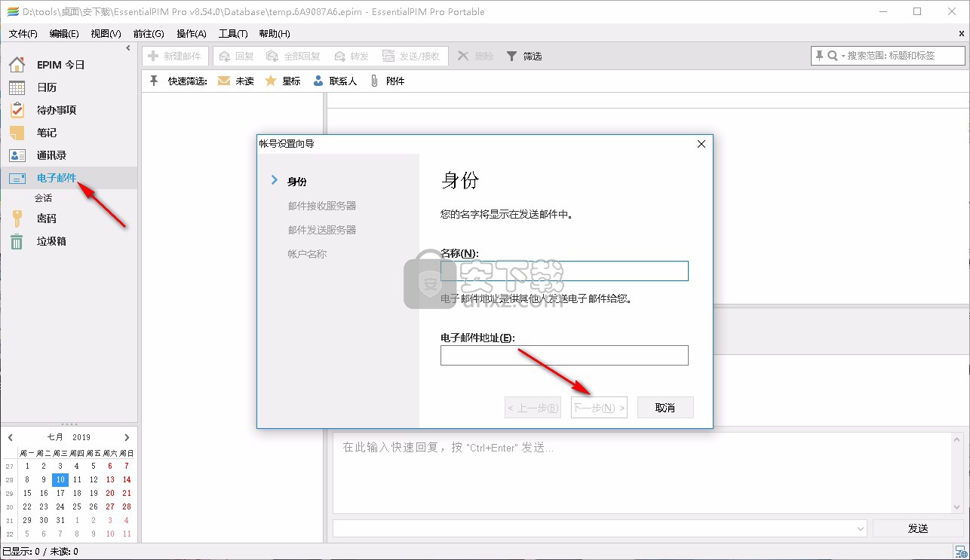Image resolution: width=970 pixels, height=560 pixels.
Task: Click the 名称(N) name input field
Action: click(564, 271)
